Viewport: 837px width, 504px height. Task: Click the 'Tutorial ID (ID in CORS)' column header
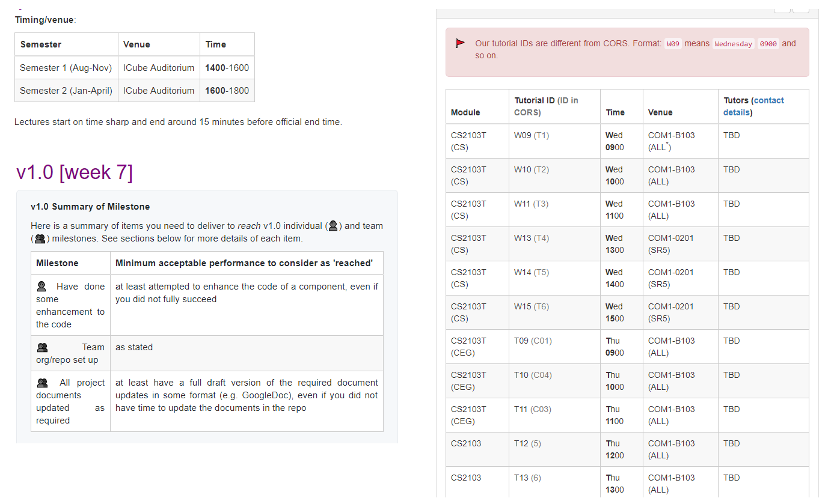pyautogui.click(x=554, y=106)
